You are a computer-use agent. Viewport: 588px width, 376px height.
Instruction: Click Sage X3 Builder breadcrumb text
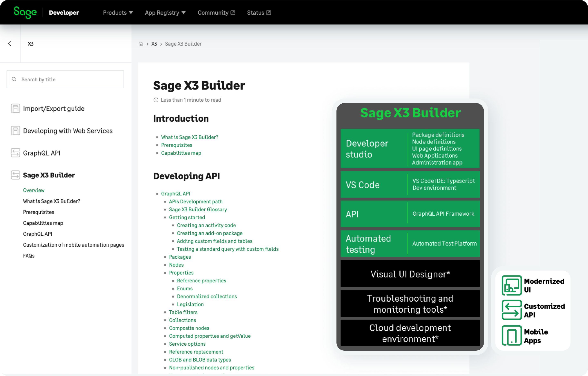[x=183, y=44]
